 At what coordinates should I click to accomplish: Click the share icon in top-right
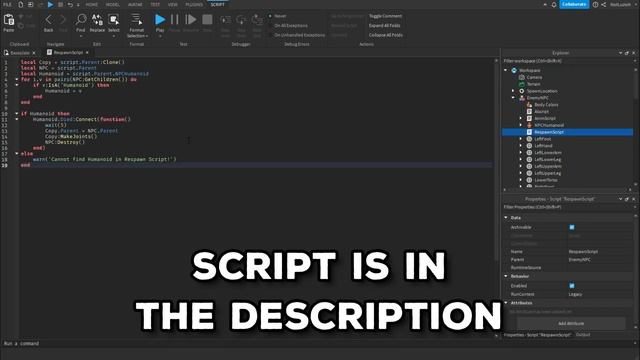pos(604,4)
